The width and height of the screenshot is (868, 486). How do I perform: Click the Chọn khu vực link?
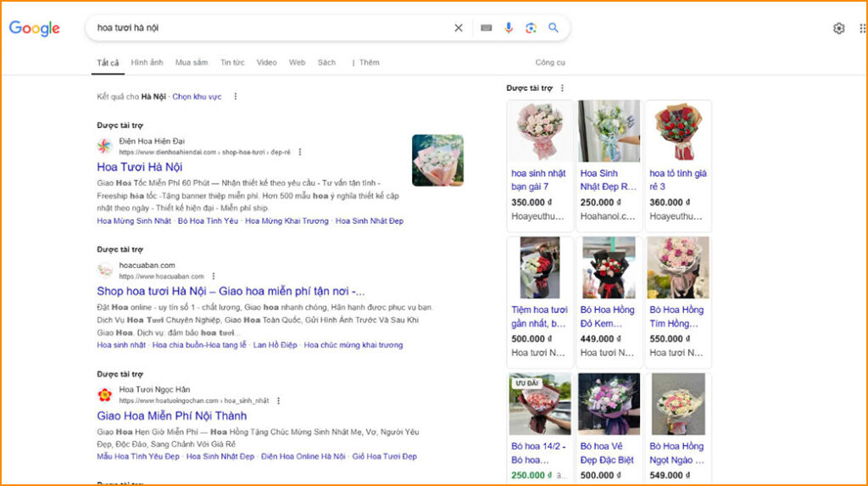197,97
